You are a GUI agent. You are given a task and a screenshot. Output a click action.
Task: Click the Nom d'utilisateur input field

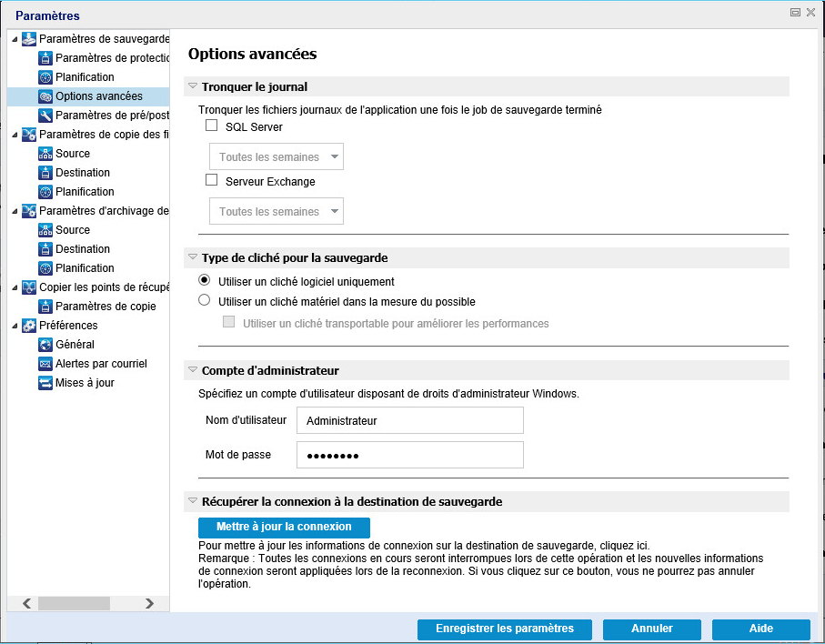pyautogui.click(x=410, y=420)
